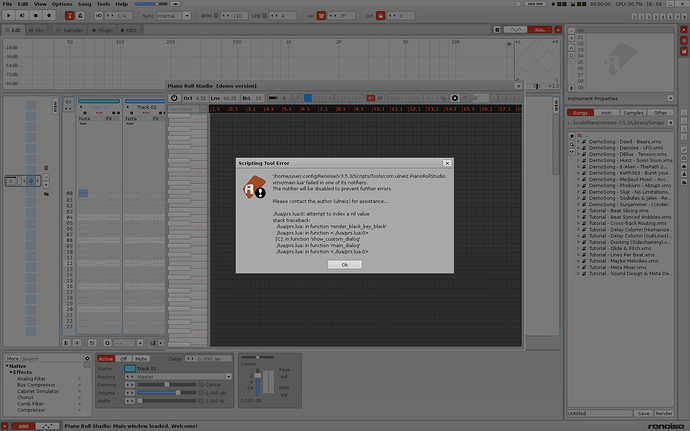Click the Render button

(665, 412)
